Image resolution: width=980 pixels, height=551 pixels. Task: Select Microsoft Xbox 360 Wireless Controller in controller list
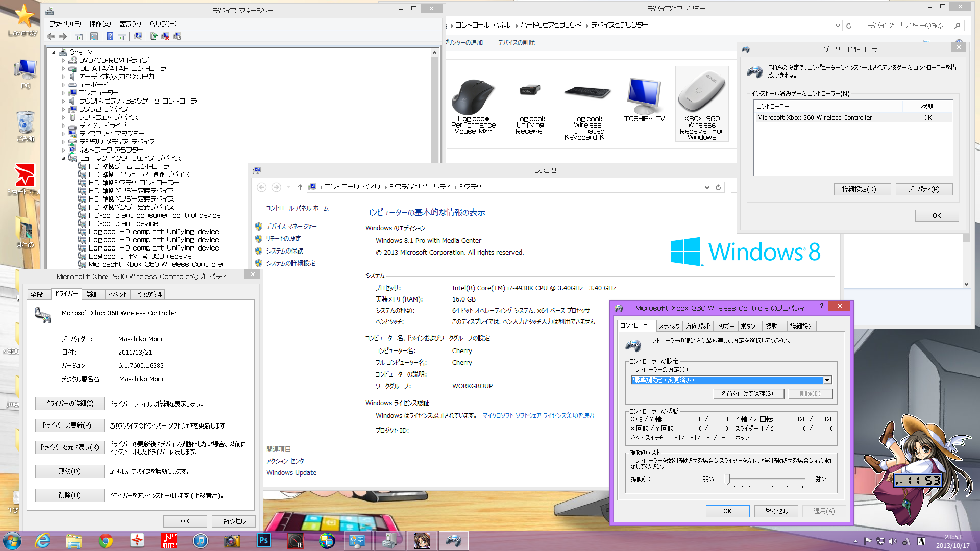[852, 118]
